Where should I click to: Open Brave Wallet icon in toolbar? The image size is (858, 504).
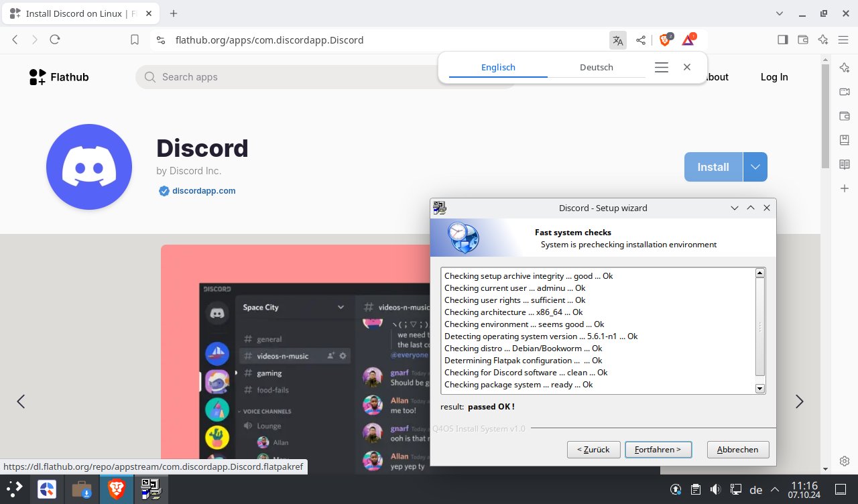802,40
